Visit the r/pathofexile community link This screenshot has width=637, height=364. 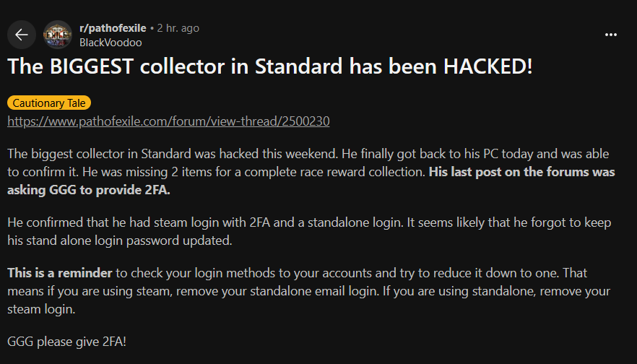pyautogui.click(x=113, y=28)
